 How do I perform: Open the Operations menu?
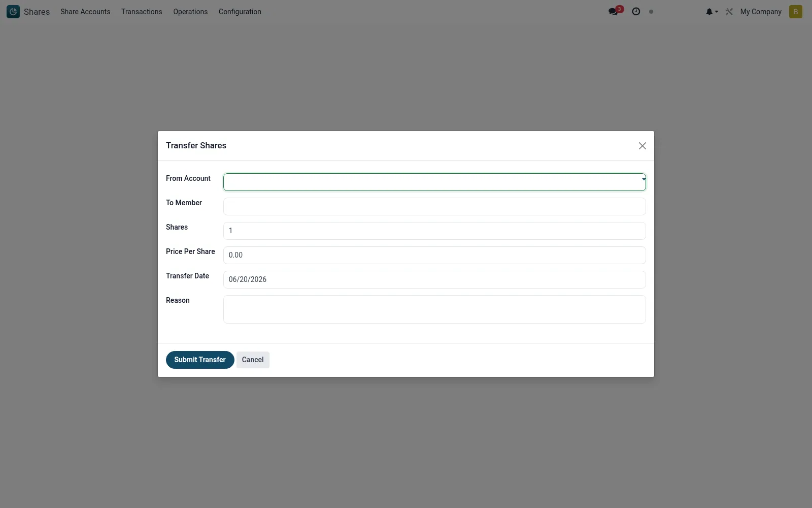190,12
